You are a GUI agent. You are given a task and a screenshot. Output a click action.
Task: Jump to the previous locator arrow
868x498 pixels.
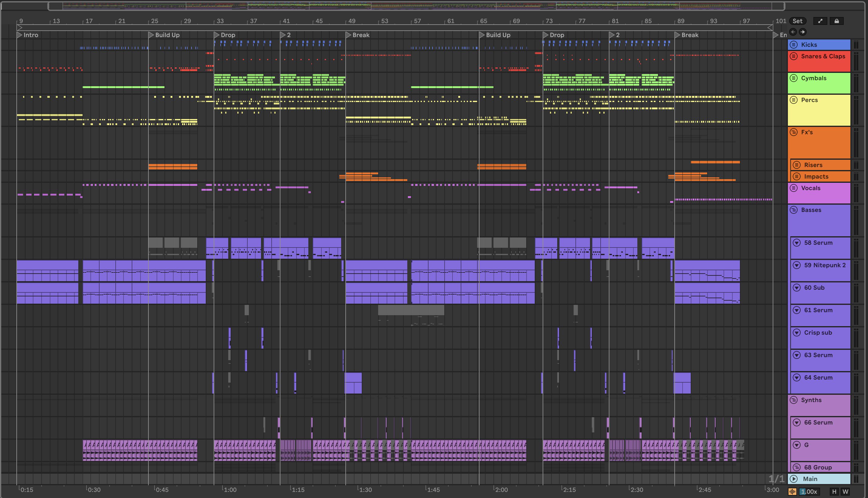pyautogui.click(x=793, y=32)
